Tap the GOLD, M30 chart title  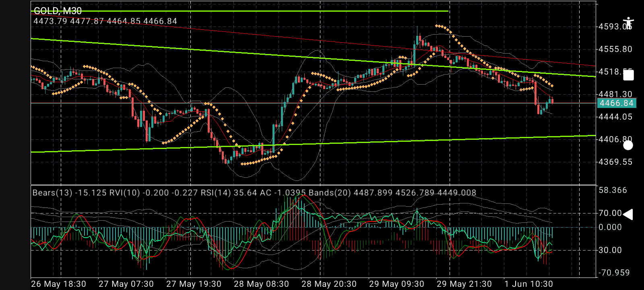coord(58,11)
